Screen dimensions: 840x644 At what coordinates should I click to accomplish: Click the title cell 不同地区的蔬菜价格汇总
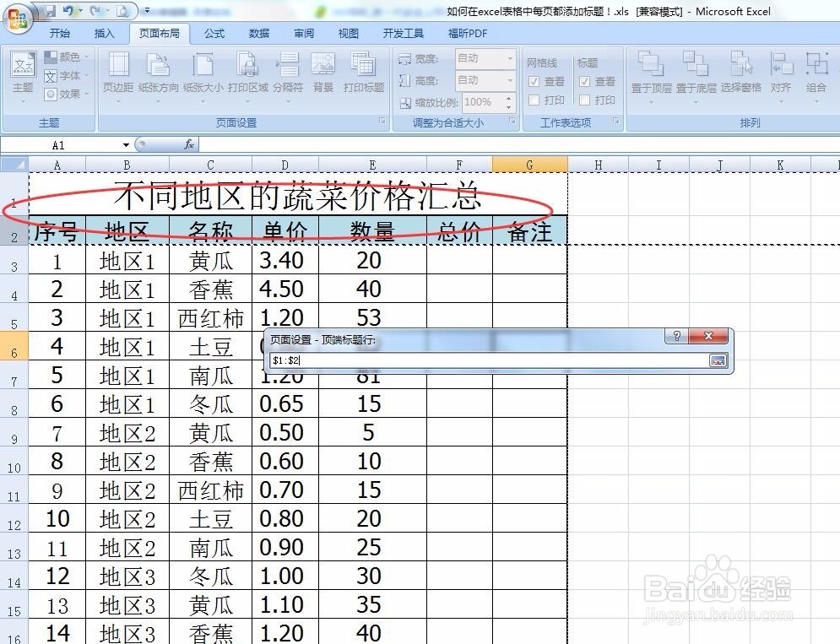coord(298,194)
